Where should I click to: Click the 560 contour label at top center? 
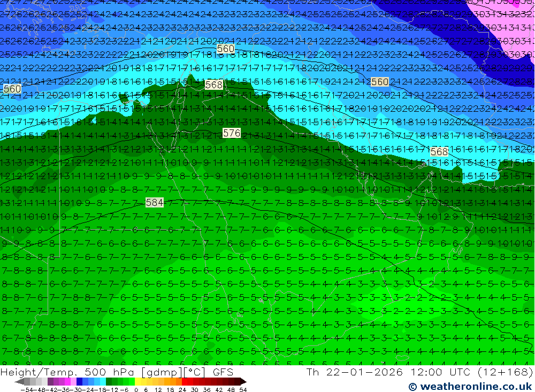tap(226, 49)
